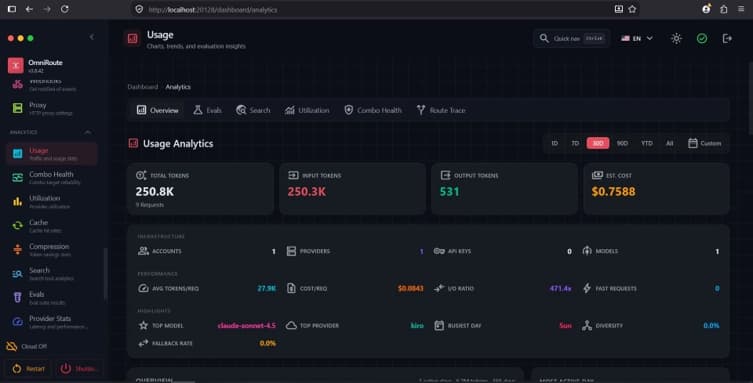Click the Avg Tokens/Req value 27.9K

click(x=267, y=288)
